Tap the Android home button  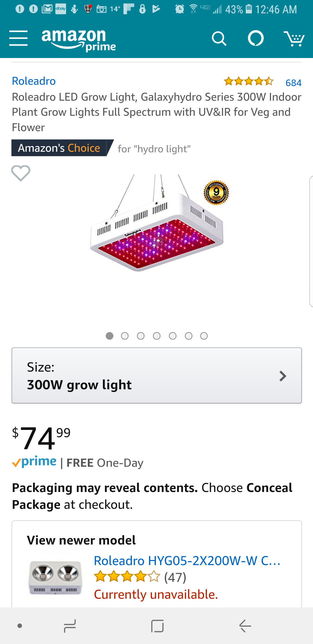pos(157,626)
